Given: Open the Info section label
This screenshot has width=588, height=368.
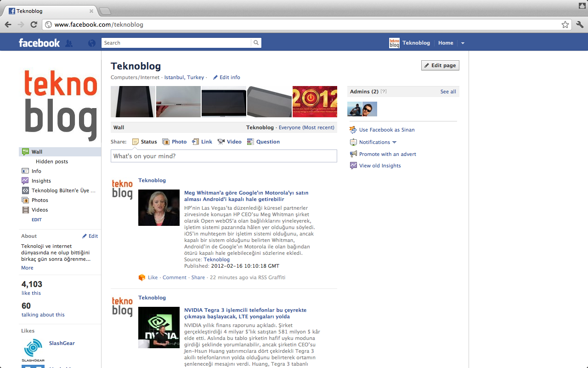Looking at the screenshot, I should 36,171.
